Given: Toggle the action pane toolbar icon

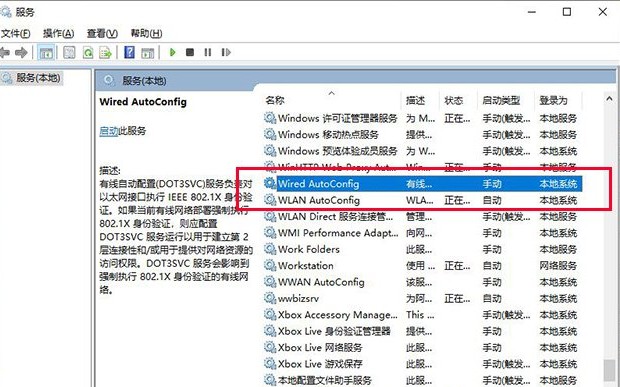Looking at the screenshot, I should pyautogui.click(x=147, y=52).
